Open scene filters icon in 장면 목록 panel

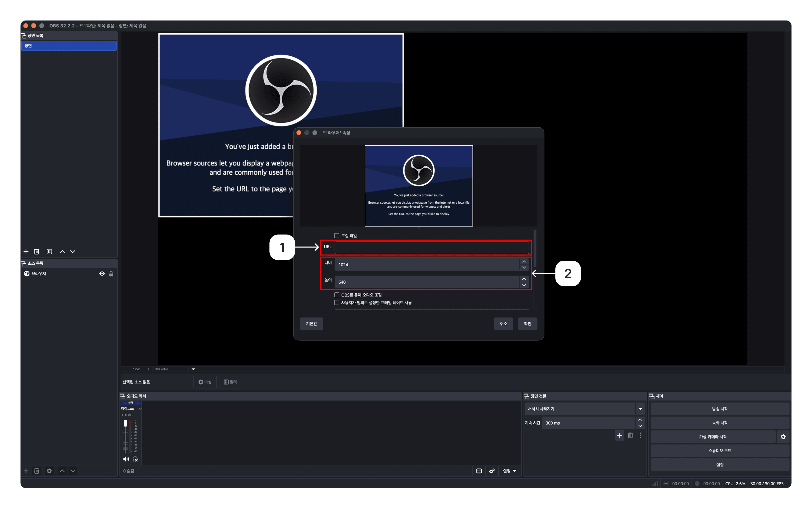(49, 252)
